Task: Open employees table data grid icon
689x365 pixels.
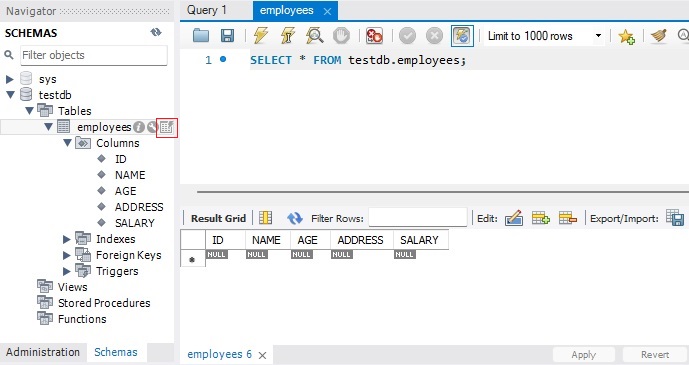Action: [167, 127]
